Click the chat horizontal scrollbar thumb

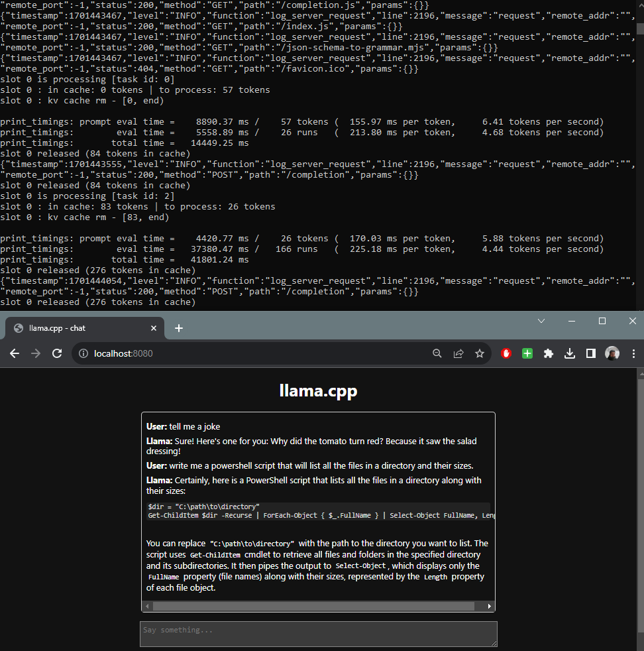coord(313,606)
